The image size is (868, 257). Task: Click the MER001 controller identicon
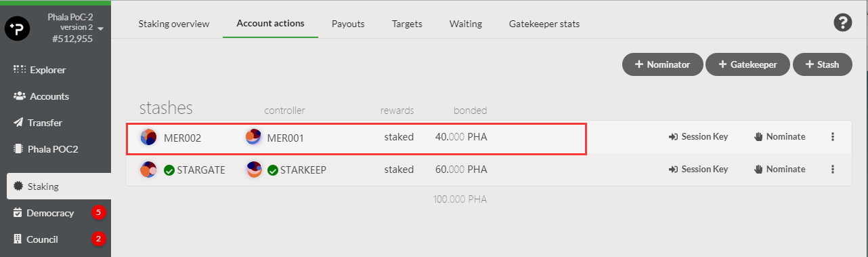(x=253, y=137)
